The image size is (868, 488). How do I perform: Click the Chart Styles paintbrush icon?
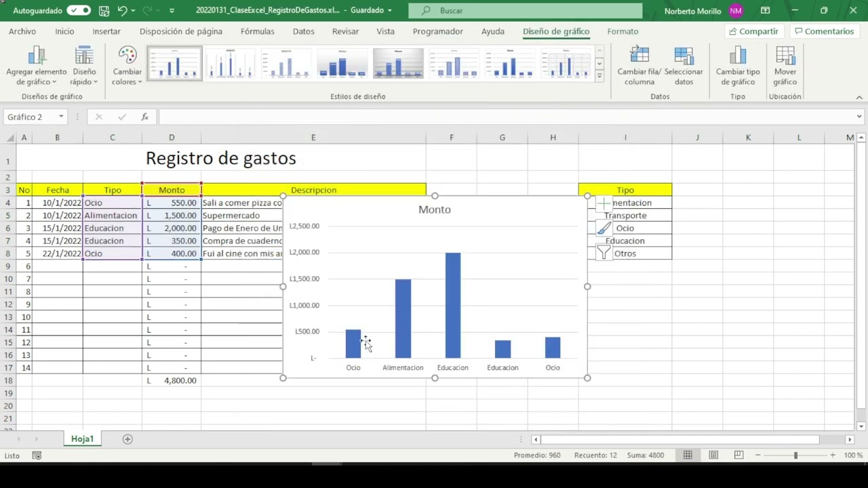click(604, 228)
